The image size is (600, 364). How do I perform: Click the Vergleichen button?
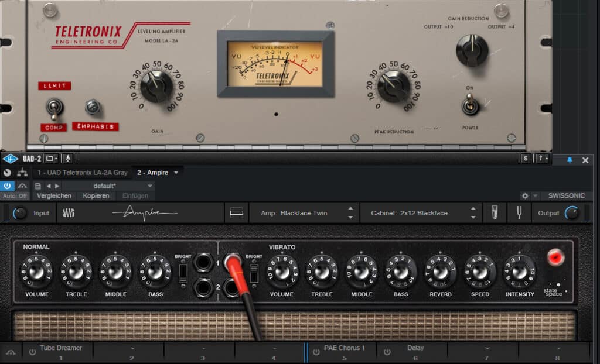(x=54, y=196)
